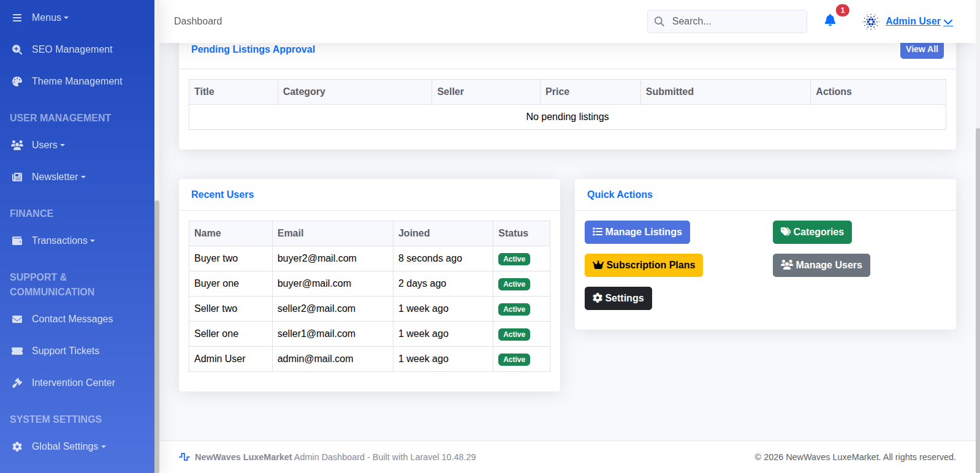Click the Transactions wallet icon
Viewport: 980px width, 473px height.
click(x=17, y=241)
